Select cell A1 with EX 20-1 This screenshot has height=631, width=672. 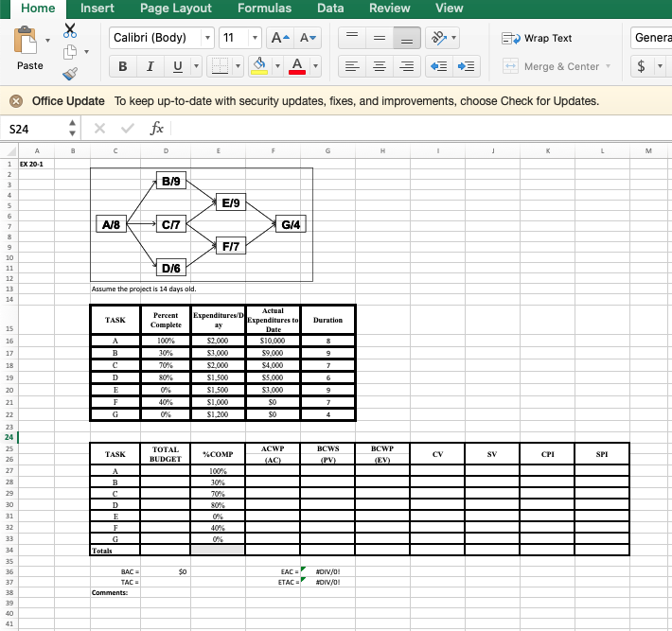(x=36, y=164)
